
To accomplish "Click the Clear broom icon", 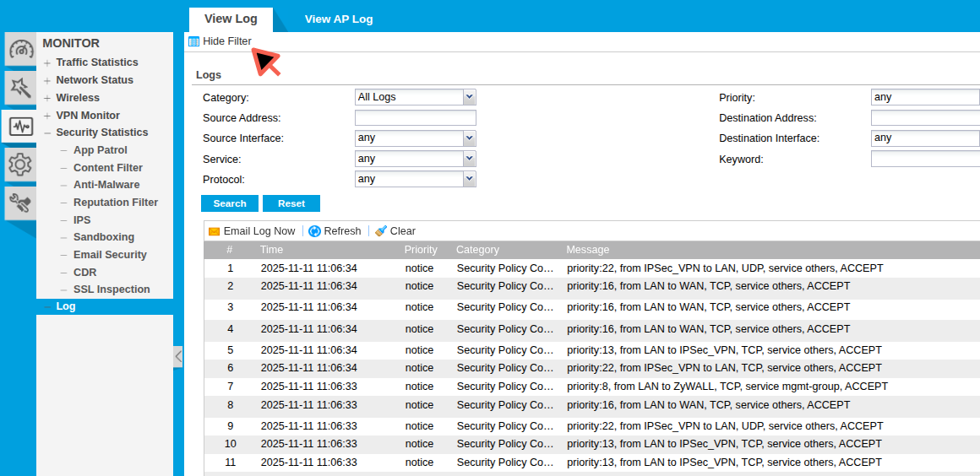I will point(381,231).
